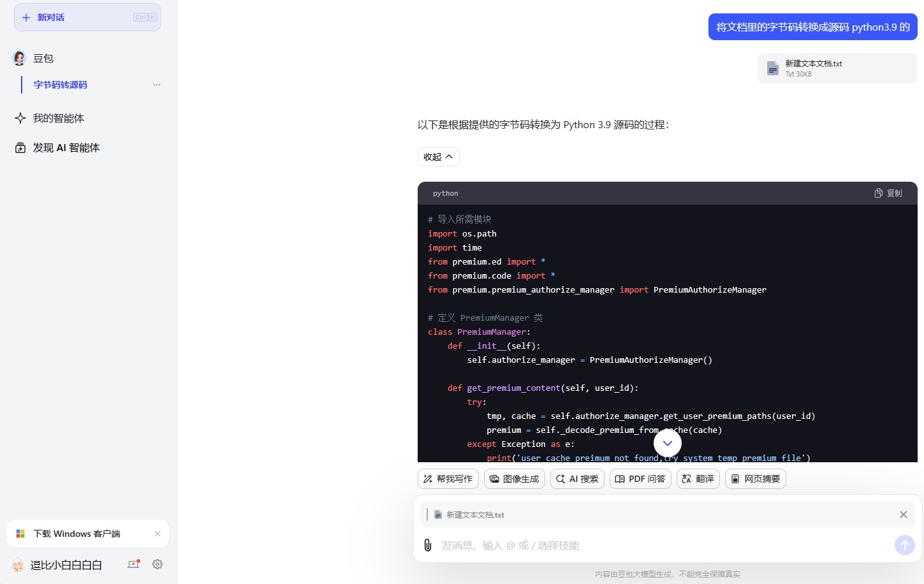The height and width of the screenshot is (584, 924).
Task: Click the python language label
Action: pos(445,193)
